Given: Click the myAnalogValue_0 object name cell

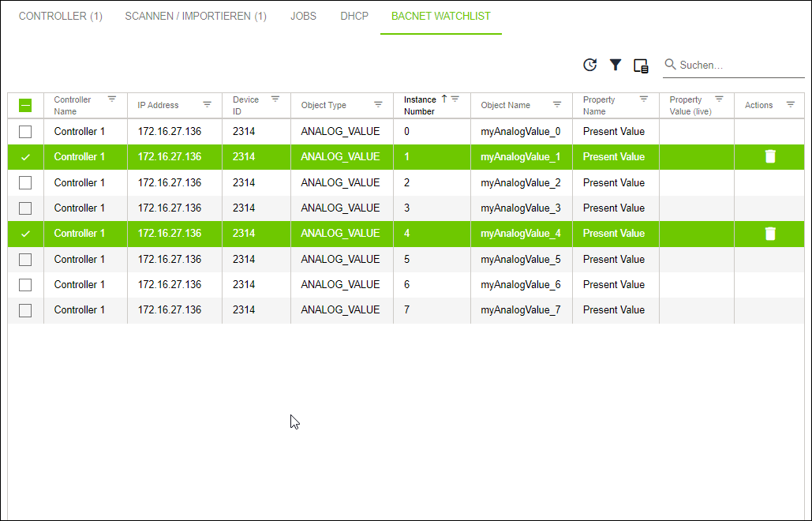Looking at the screenshot, I should [x=521, y=132].
